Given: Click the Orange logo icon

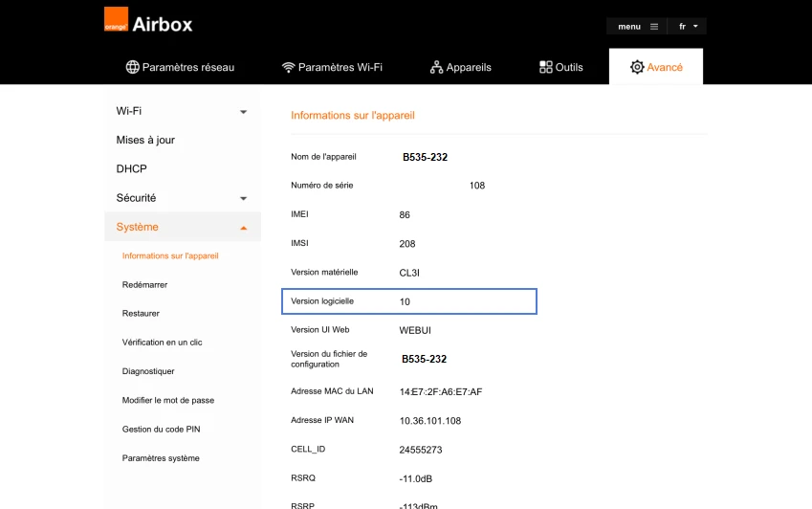Looking at the screenshot, I should coord(116,19).
